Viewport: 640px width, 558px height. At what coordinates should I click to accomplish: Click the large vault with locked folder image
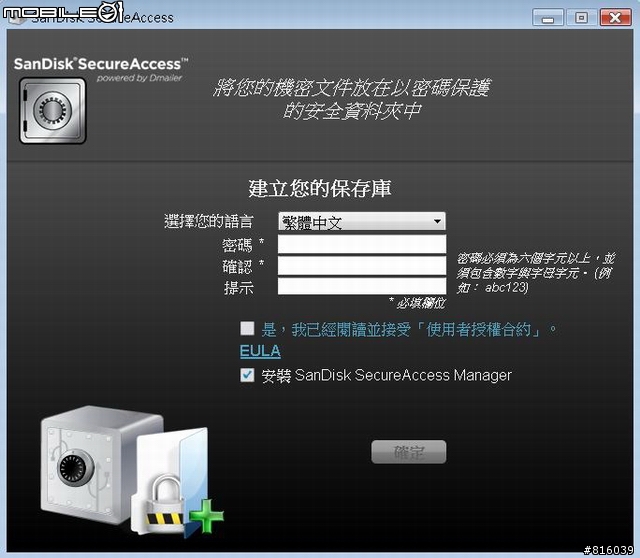click(x=132, y=470)
